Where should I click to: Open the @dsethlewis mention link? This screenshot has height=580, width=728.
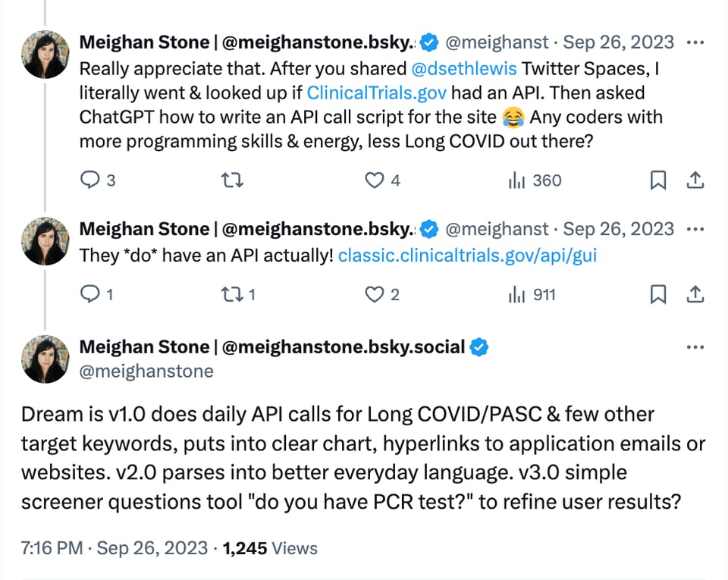[463, 69]
